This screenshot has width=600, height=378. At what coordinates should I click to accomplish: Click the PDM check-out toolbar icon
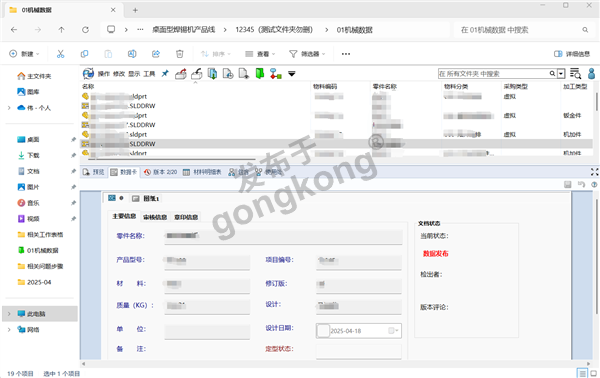click(x=181, y=73)
